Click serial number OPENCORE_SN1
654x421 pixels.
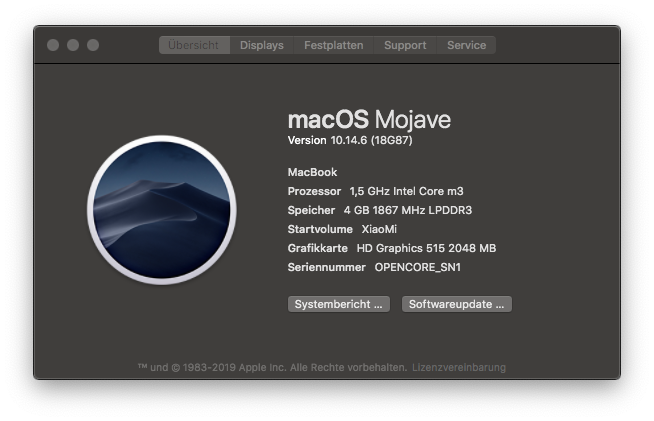click(418, 267)
